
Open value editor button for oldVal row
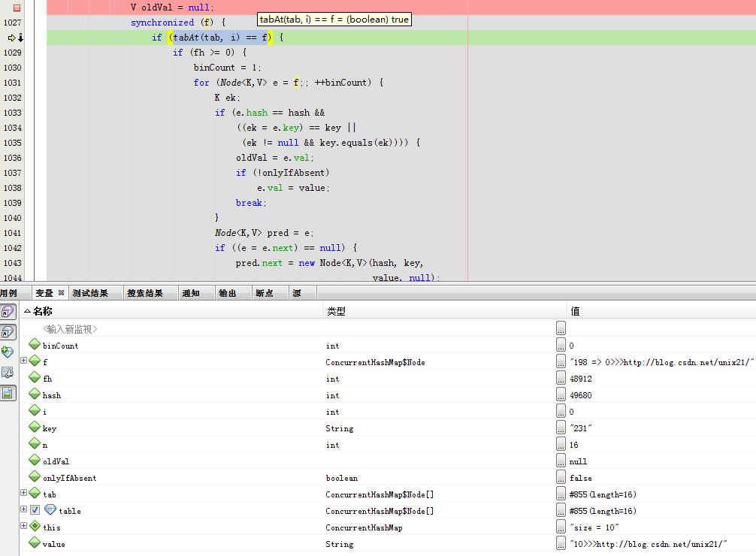(561, 461)
